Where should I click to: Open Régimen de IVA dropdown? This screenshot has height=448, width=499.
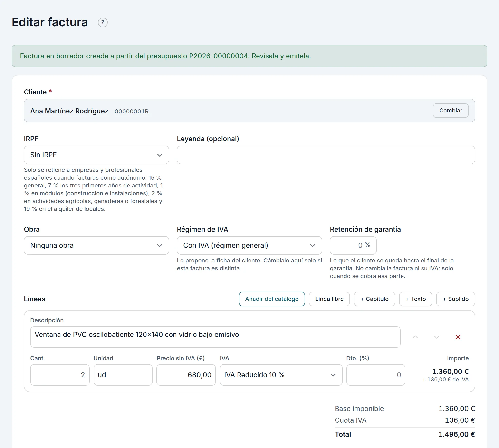(x=249, y=245)
